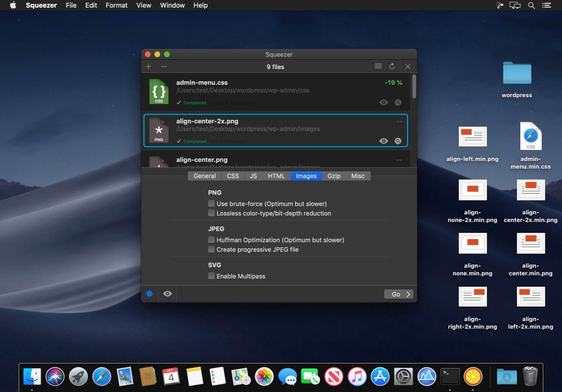Viewport: 562px width, 392px height.
Task: Click the X clear icon in toolbar
Action: click(407, 66)
